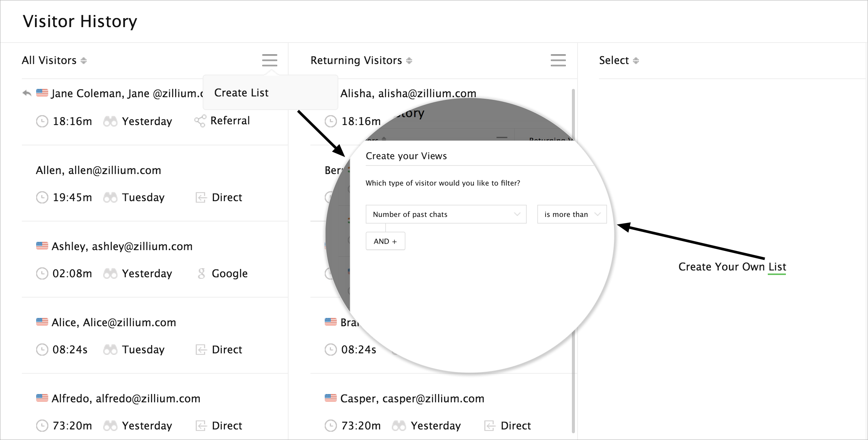Open the 'is more than' condition dropdown

(572, 214)
